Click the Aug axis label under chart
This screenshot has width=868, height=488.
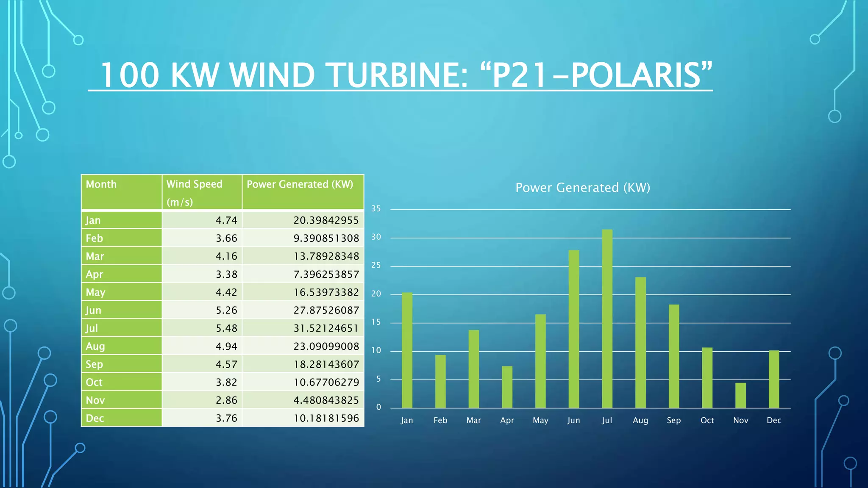(640, 420)
